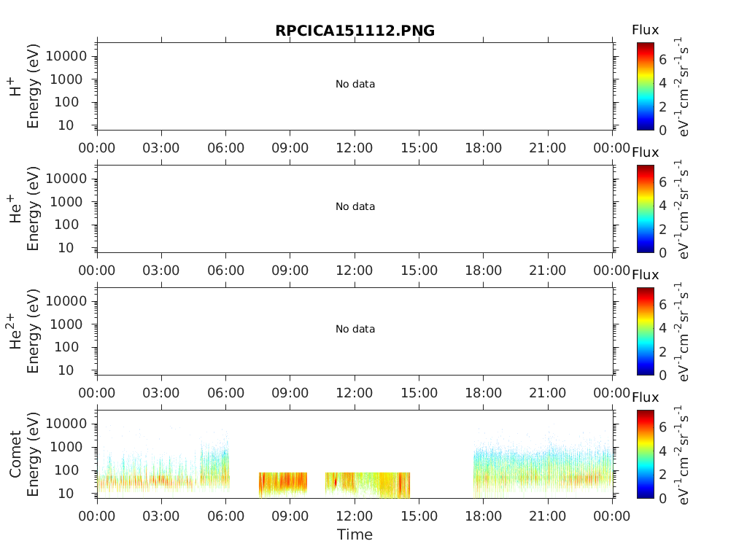Click '03:00' tick under H+ panel
The height and width of the screenshot is (560, 747).
click(x=161, y=147)
